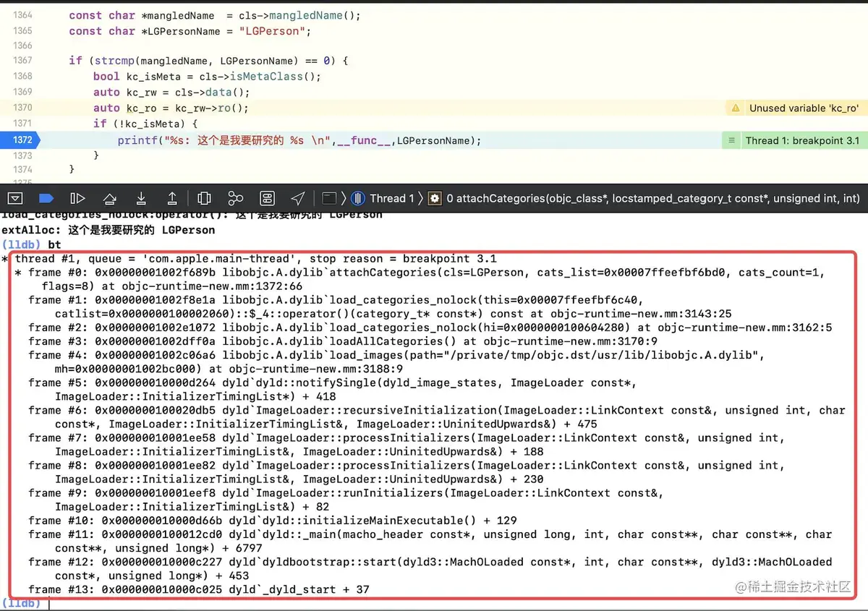The width and height of the screenshot is (868, 611).
Task: Select the process icon in the debug jump bar
Action: point(329,198)
